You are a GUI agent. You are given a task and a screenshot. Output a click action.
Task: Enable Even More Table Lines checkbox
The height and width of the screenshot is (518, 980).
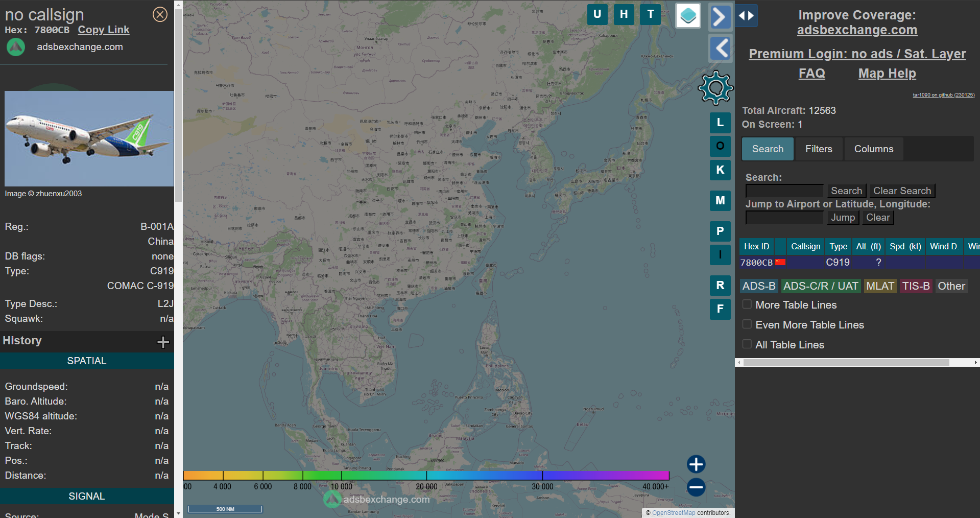tap(747, 324)
